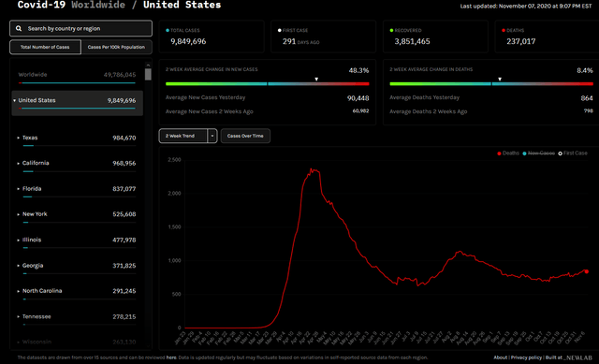Expand the Texas arrow
599x364 pixels.
(19, 138)
